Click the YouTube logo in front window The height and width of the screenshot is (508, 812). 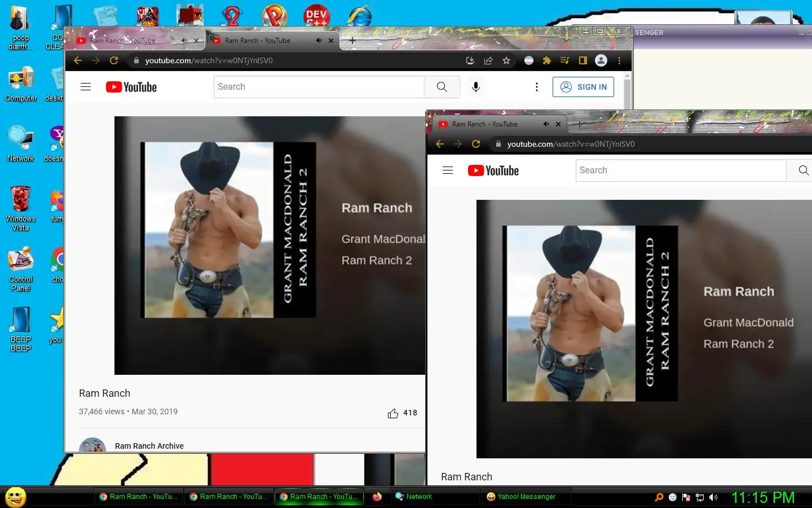click(x=493, y=170)
